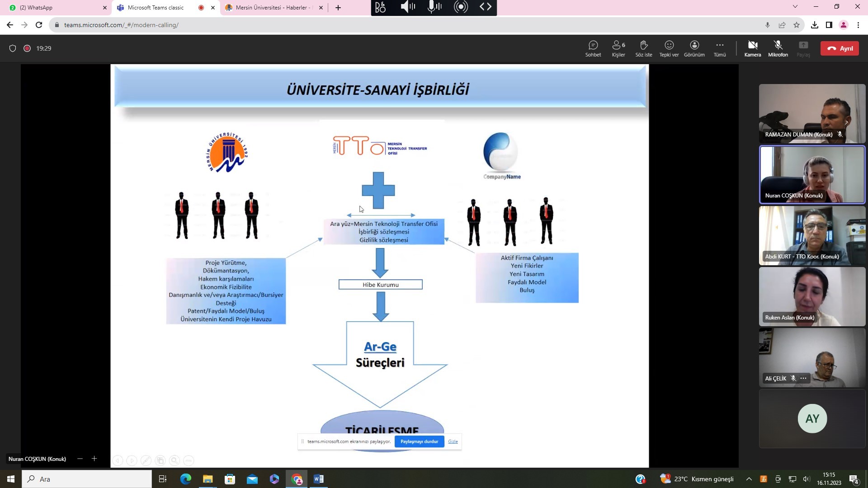Screen dimensions: 868x488
Task: Click Paylaşmayı durdur to stop sharing
Action: coord(419,441)
